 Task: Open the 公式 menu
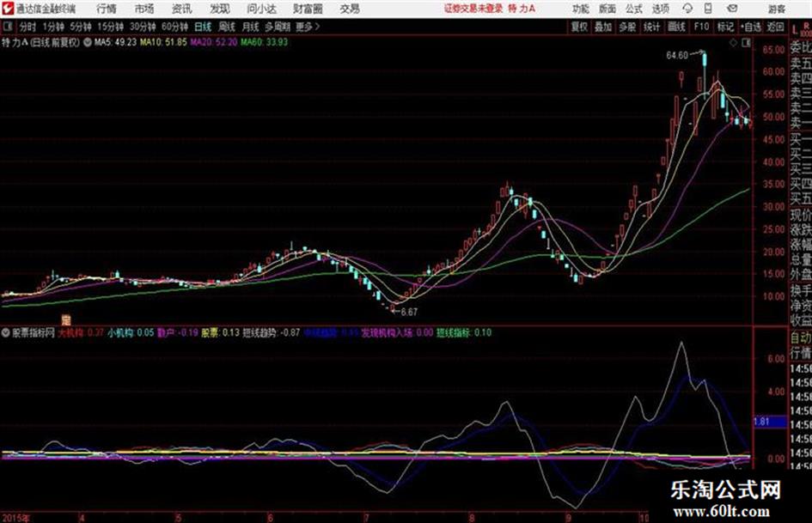pyautogui.click(x=634, y=9)
